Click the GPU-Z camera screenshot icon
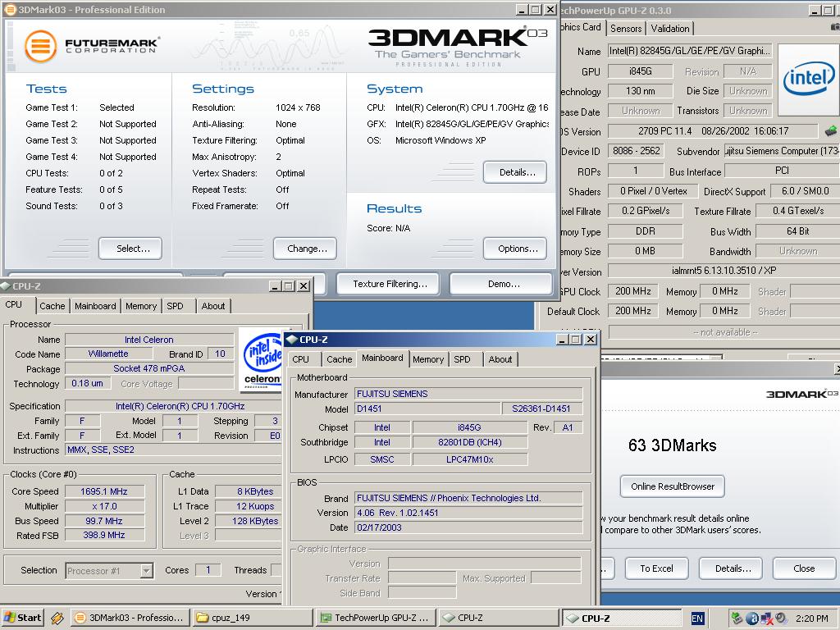The width and height of the screenshot is (840, 630). 835,27
